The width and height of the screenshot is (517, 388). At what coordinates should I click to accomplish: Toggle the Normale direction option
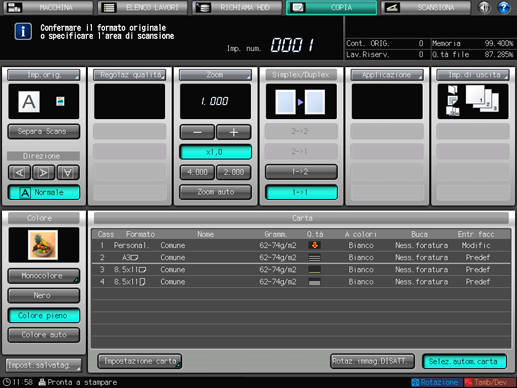[44, 192]
